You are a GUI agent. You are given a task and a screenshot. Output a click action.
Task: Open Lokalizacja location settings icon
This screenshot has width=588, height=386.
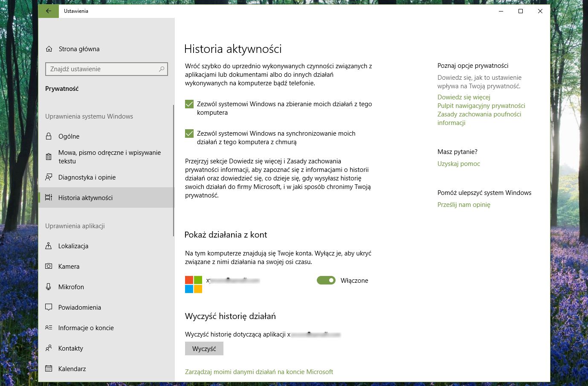coord(49,246)
